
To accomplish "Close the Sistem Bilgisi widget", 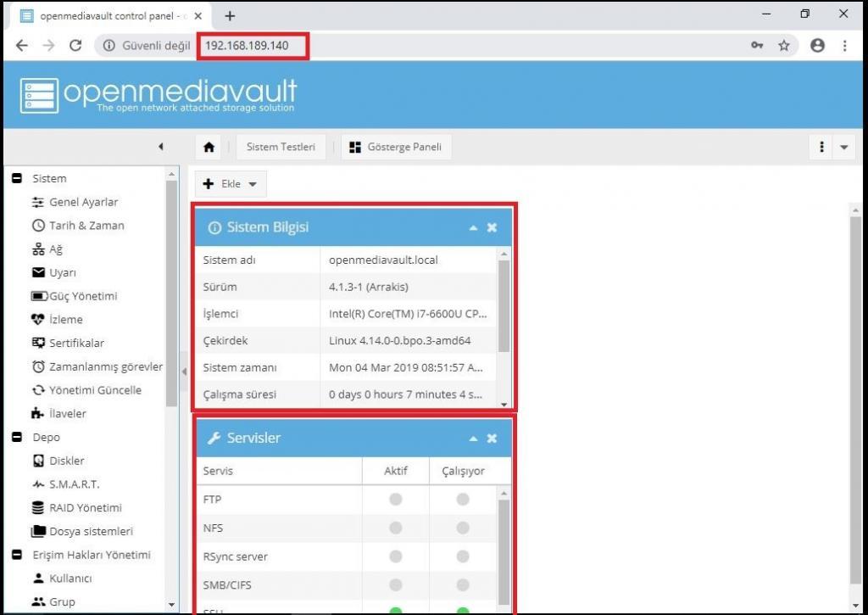I will (492, 227).
